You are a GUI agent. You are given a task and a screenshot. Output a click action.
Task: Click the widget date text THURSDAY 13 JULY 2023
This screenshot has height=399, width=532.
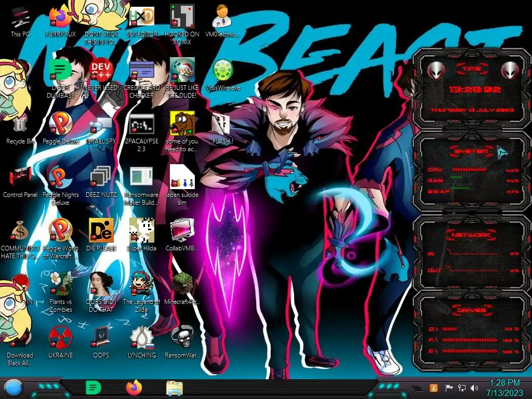tap(472, 110)
